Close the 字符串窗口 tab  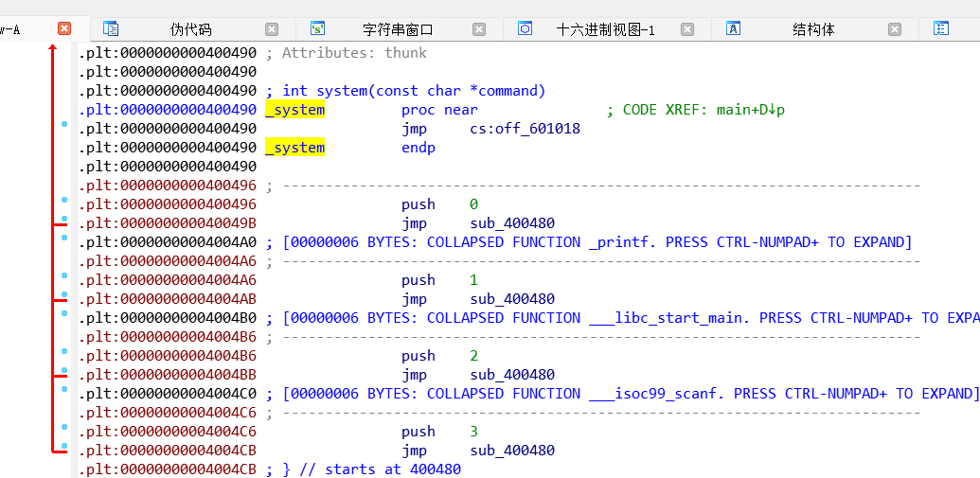(479, 29)
